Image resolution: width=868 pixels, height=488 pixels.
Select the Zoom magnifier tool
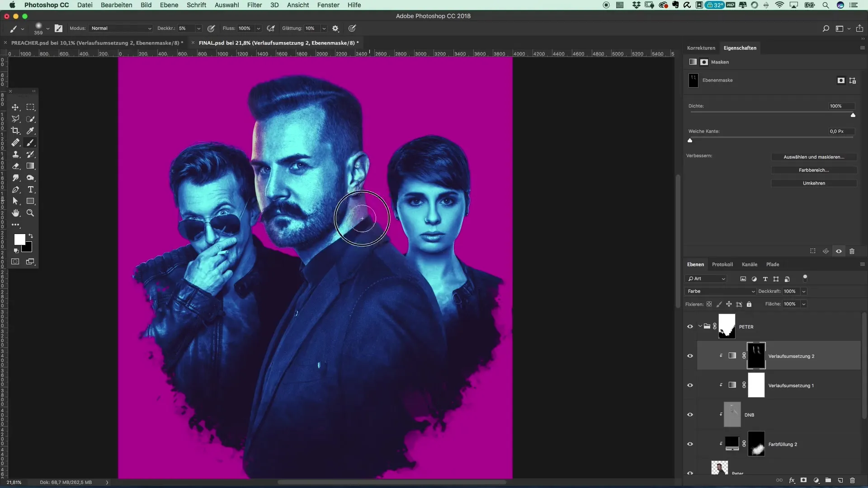coord(30,213)
